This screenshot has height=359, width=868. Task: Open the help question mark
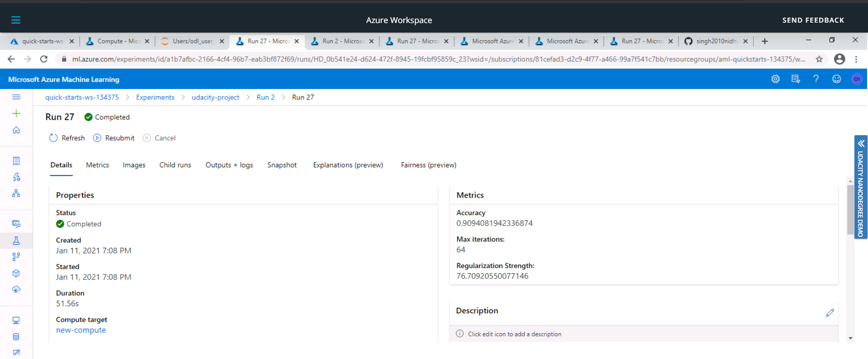(x=816, y=79)
